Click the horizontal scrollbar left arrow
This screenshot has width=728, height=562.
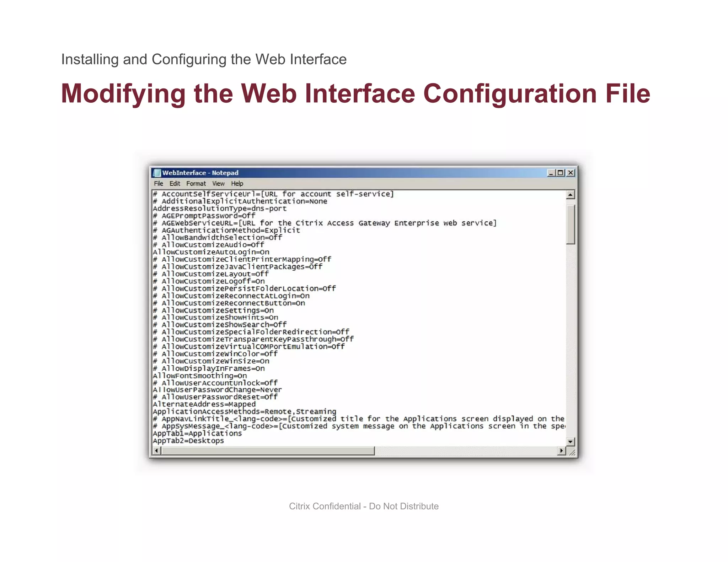tap(156, 451)
